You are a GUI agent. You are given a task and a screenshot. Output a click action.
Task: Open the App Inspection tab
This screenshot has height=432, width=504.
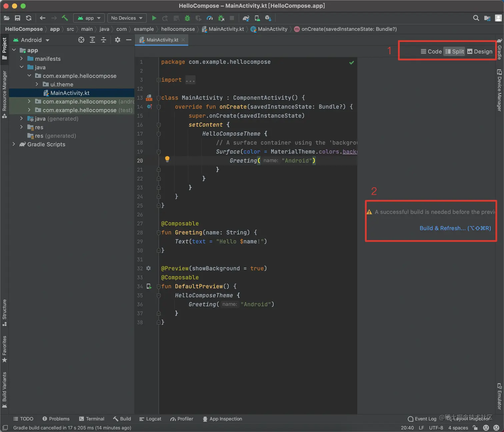click(222, 419)
